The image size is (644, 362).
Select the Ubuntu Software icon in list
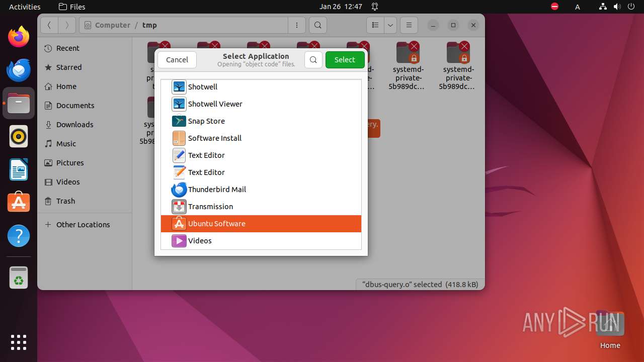(x=179, y=224)
